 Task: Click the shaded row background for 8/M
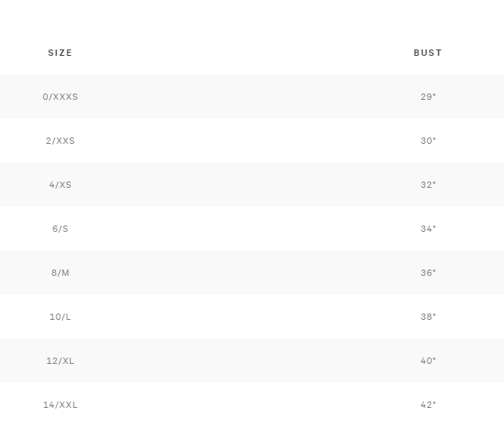[243, 273]
